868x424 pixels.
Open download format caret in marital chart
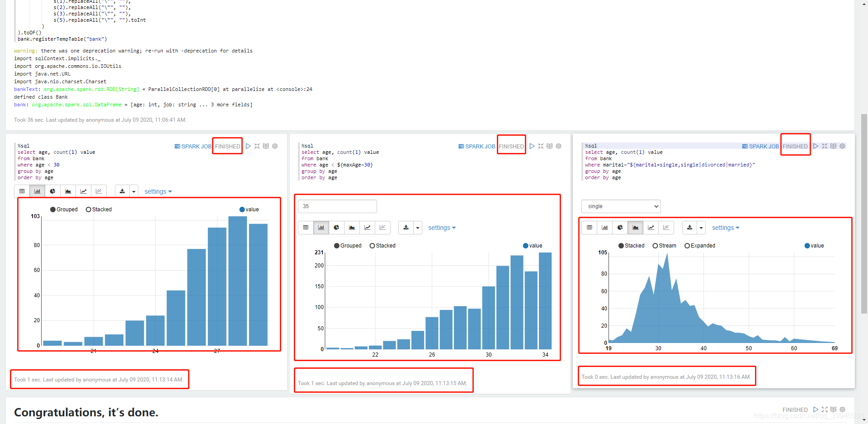coord(701,228)
